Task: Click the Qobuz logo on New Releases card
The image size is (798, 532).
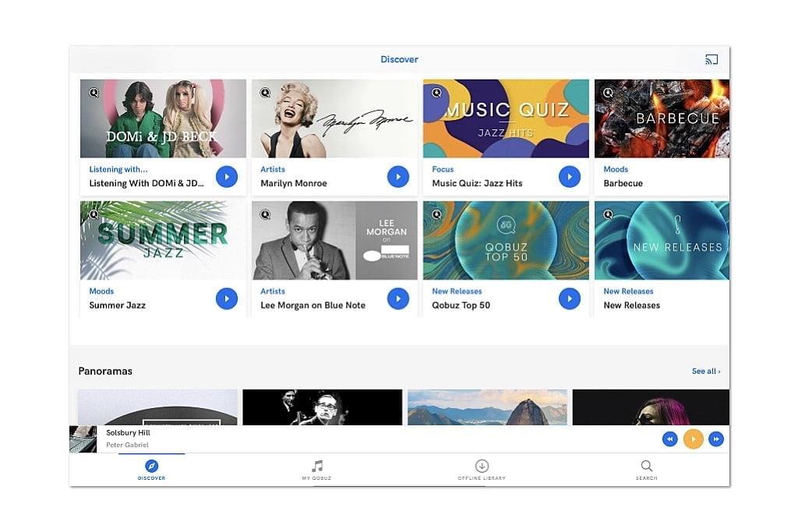Action: [x=608, y=215]
